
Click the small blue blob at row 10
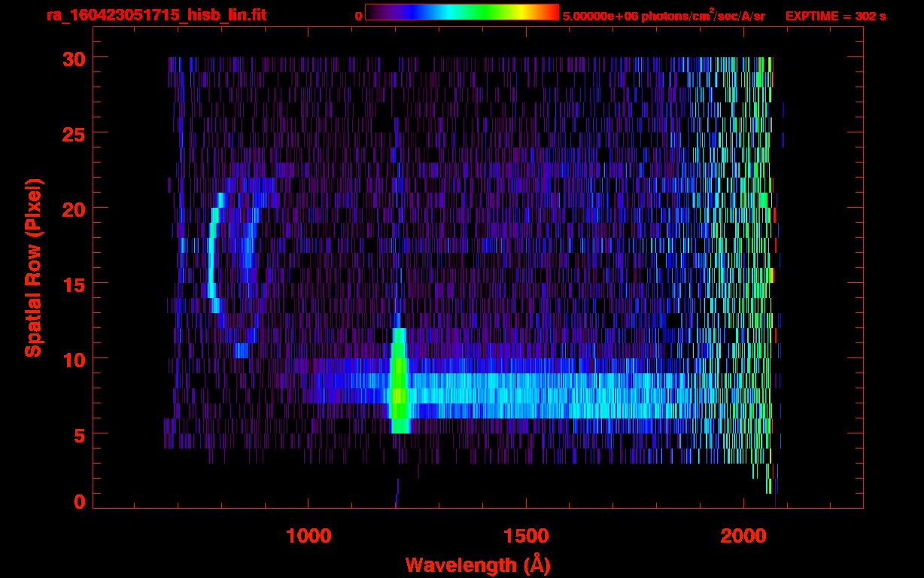(242, 351)
